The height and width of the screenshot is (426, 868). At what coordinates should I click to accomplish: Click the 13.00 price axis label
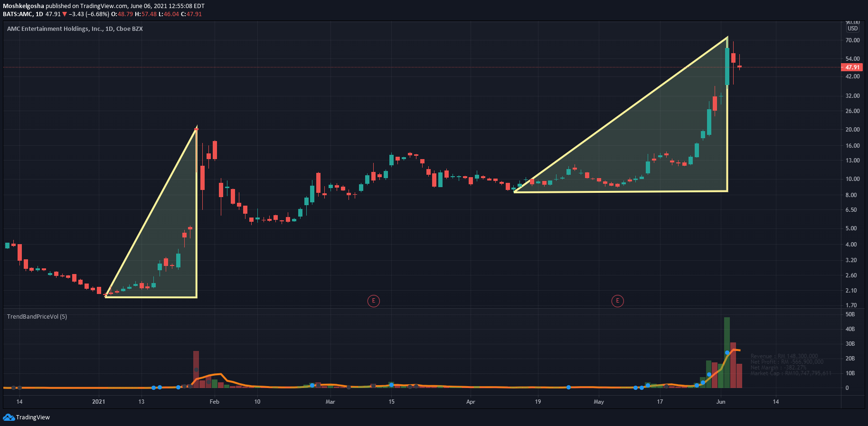pyautogui.click(x=852, y=161)
